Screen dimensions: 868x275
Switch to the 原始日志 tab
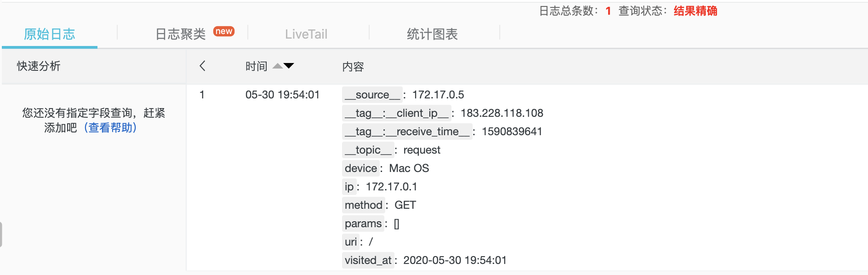(x=50, y=34)
